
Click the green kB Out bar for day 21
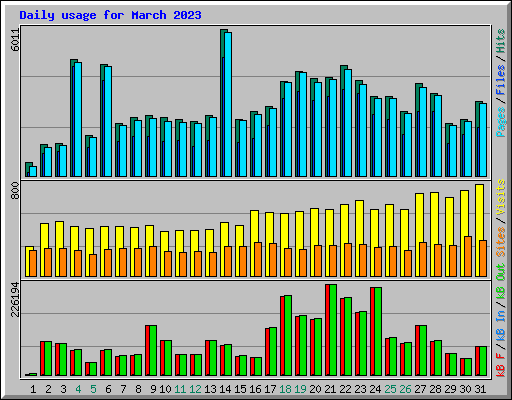click(x=333, y=330)
